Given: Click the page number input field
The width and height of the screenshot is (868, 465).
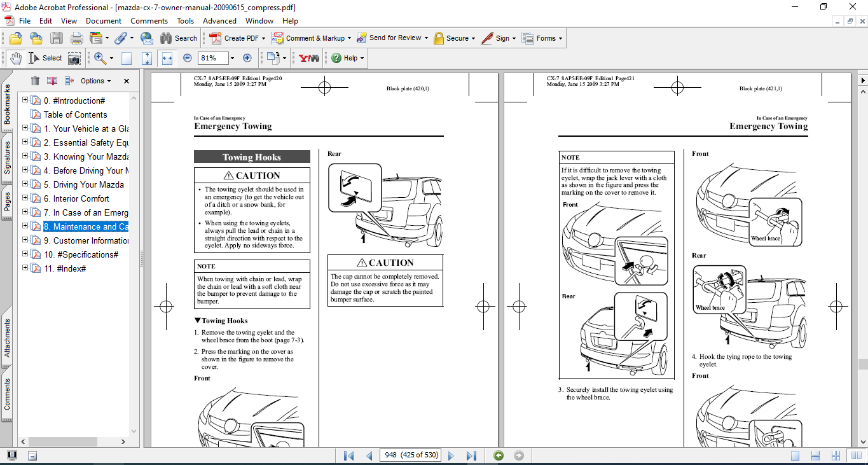Looking at the screenshot, I should click(x=410, y=455).
